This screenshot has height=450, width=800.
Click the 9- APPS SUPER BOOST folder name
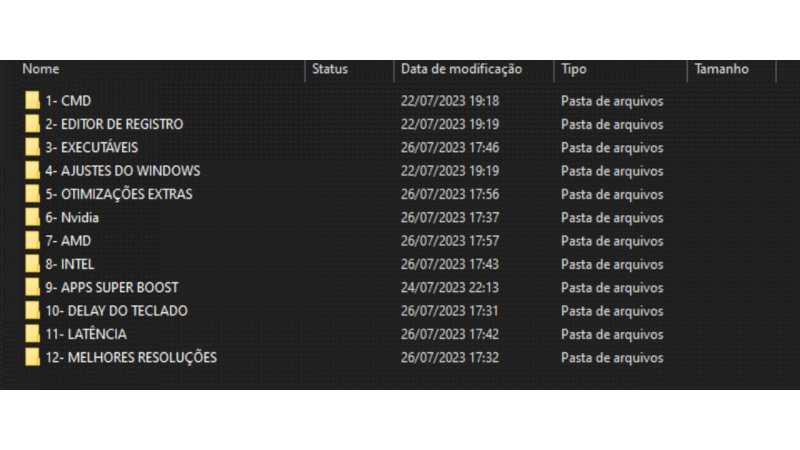pyautogui.click(x=112, y=288)
